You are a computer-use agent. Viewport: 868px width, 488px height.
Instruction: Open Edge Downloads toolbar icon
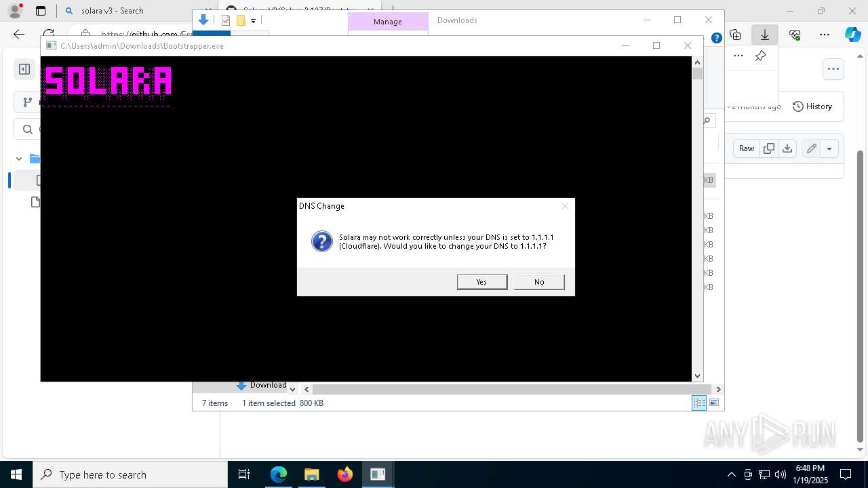(x=765, y=35)
